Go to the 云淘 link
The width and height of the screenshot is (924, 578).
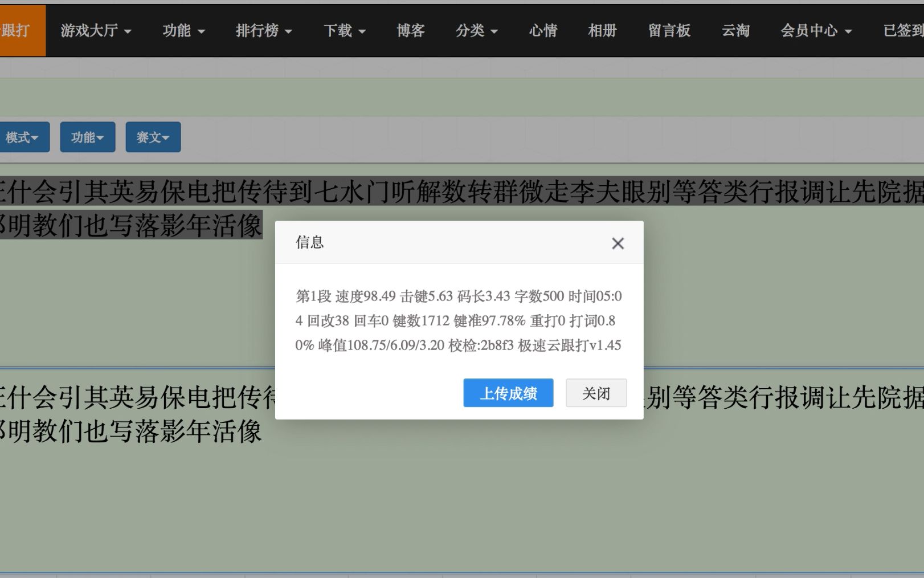pyautogui.click(x=735, y=31)
